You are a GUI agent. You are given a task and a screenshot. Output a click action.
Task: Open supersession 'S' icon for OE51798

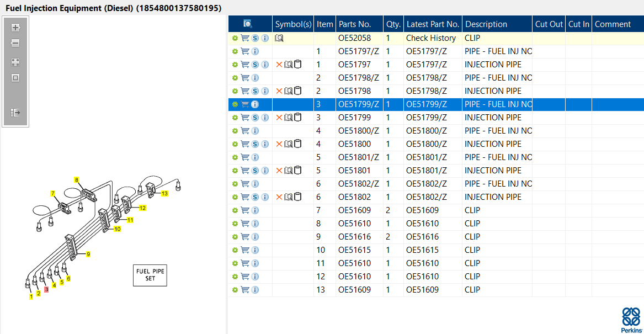pyautogui.click(x=255, y=91)
